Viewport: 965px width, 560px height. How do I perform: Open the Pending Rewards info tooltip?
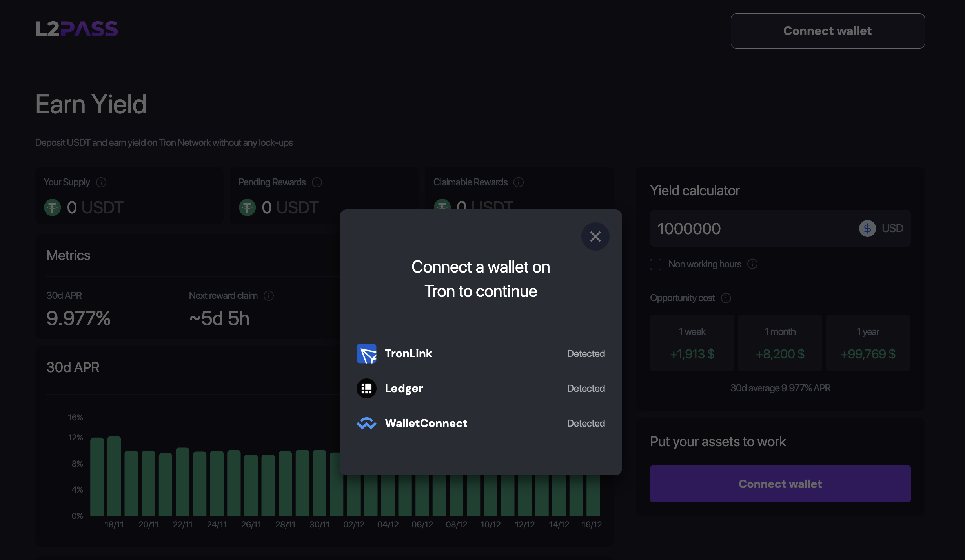[x=317, y=182]
